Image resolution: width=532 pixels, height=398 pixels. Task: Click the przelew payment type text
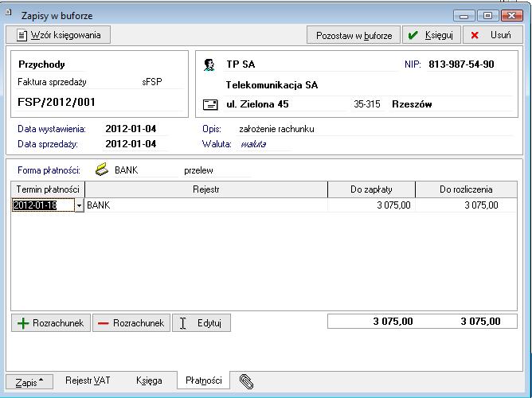pyautogui.click(x=198, y=170)
